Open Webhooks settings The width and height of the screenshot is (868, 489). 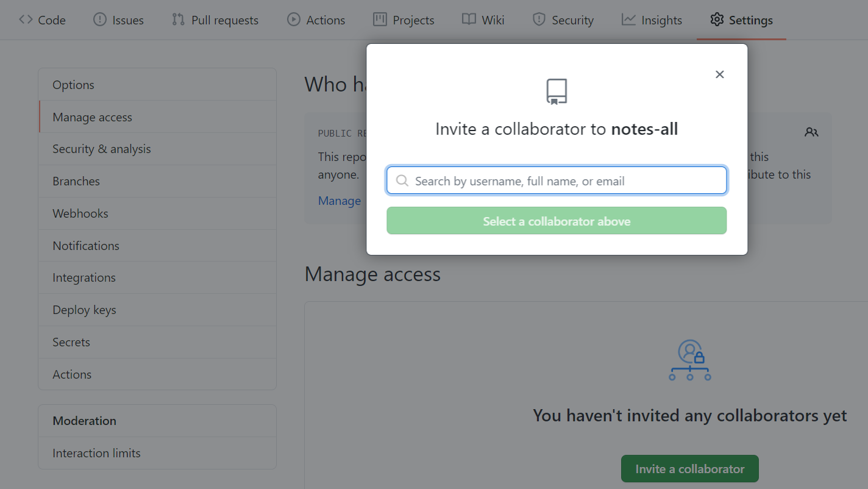(157, 213)
